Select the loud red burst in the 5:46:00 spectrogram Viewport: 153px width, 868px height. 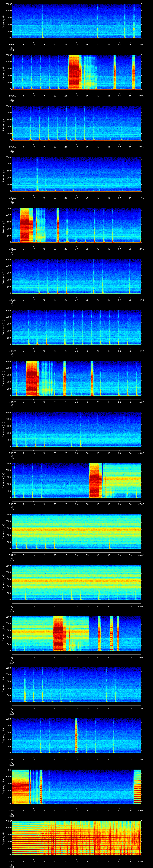(95, 480)
